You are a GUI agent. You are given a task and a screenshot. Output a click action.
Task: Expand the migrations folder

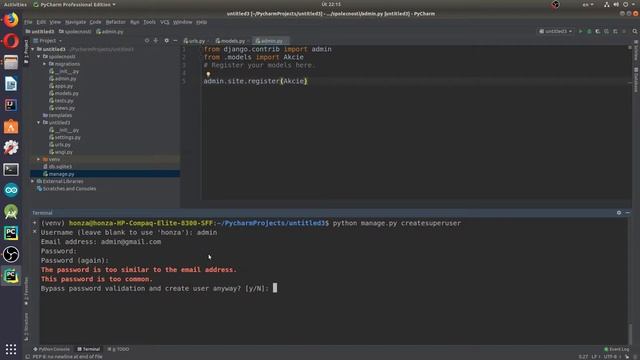tap(44, 64)
